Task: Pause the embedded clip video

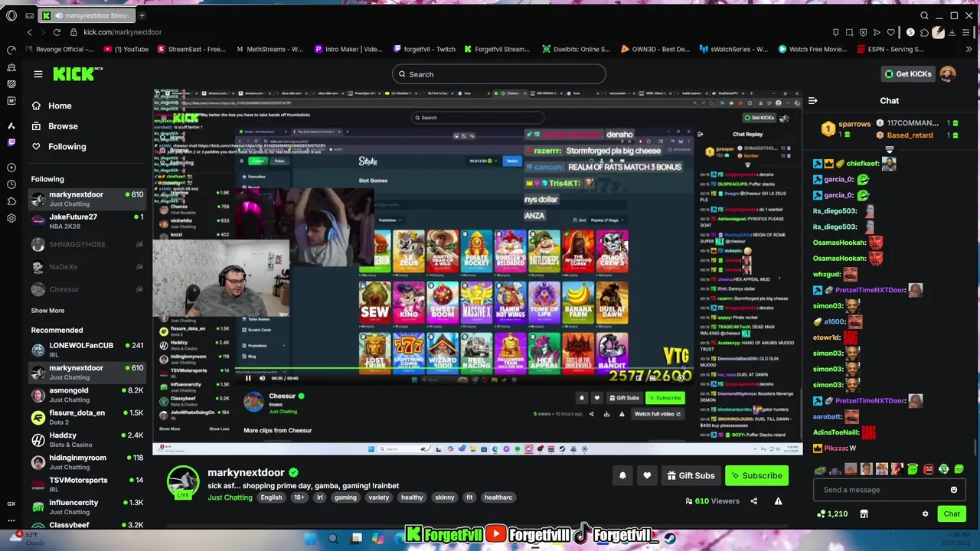Action: [x=247, y=378]
